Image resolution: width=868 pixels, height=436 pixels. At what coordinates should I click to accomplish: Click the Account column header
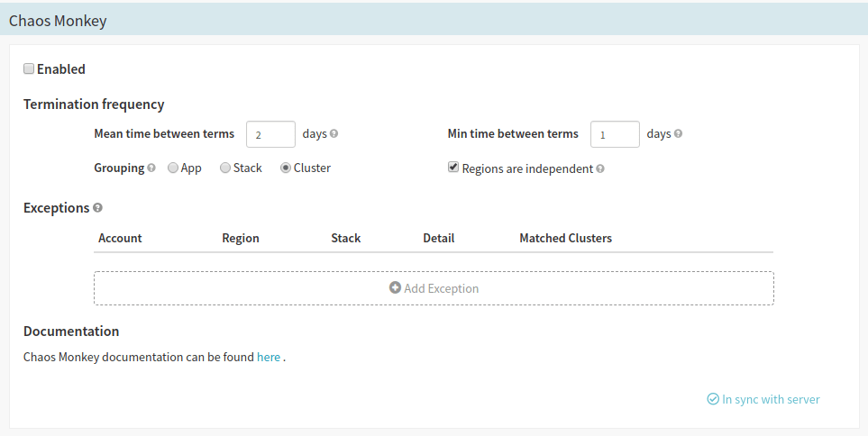(x=120, y=238)
